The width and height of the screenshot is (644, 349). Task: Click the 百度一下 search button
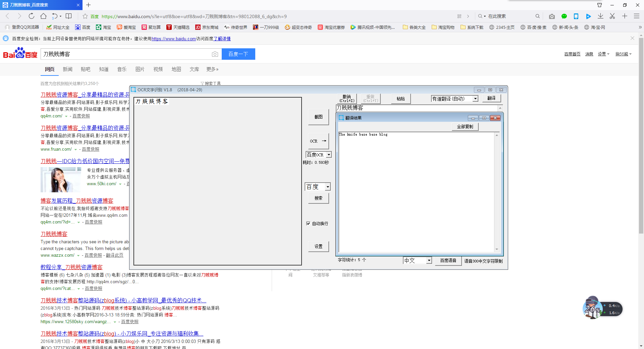pos(238,54)
